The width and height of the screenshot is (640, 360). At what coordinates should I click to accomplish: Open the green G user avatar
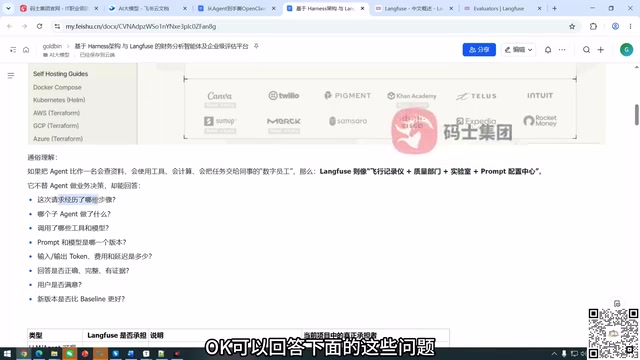click(x=626, y=49)
